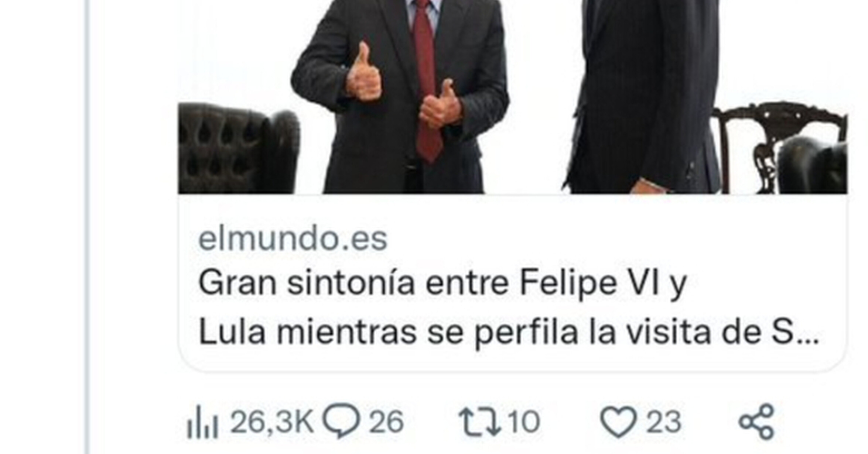Open the view analytics bar-chart icon

202,422
